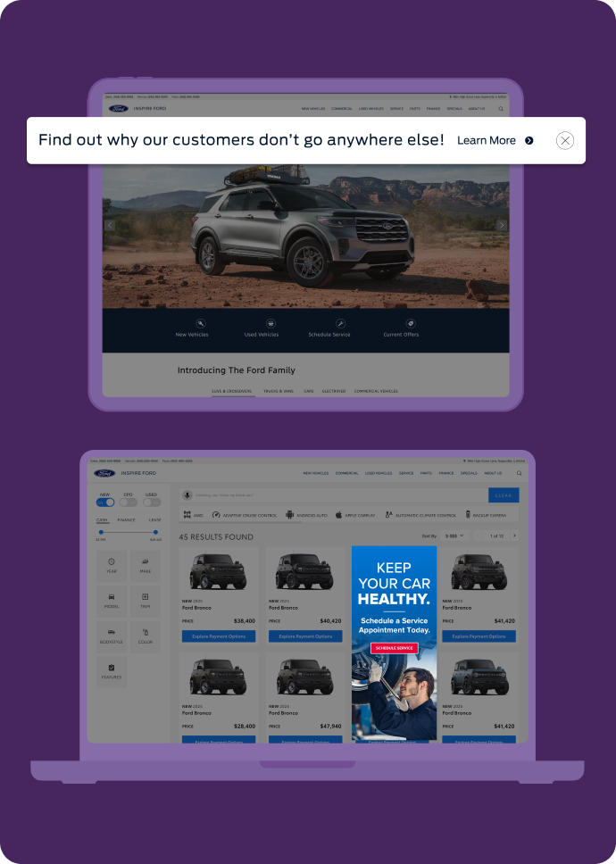This screenshot has height=864, width=616.
Task: Choose the Apple CarPlay feature filter
Action: [x=354, y=515]
